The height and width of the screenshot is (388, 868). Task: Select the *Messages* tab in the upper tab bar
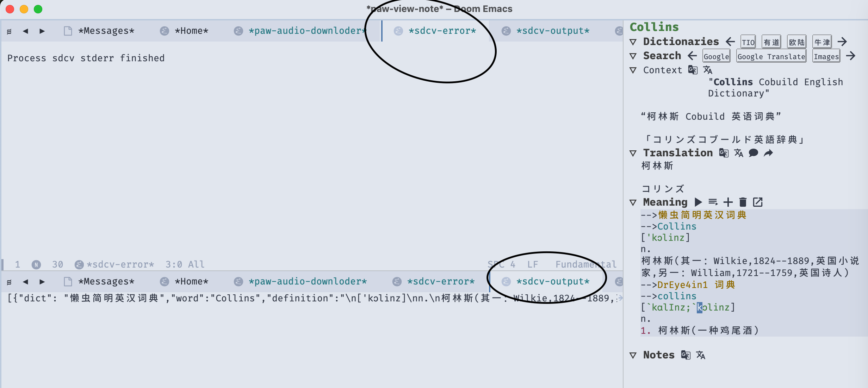coord(99,31)
